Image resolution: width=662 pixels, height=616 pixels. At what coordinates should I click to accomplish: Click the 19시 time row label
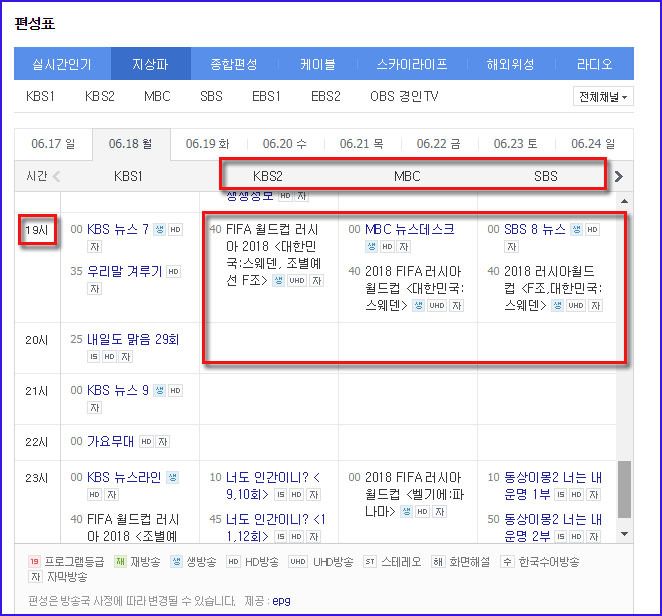(37, 230)
